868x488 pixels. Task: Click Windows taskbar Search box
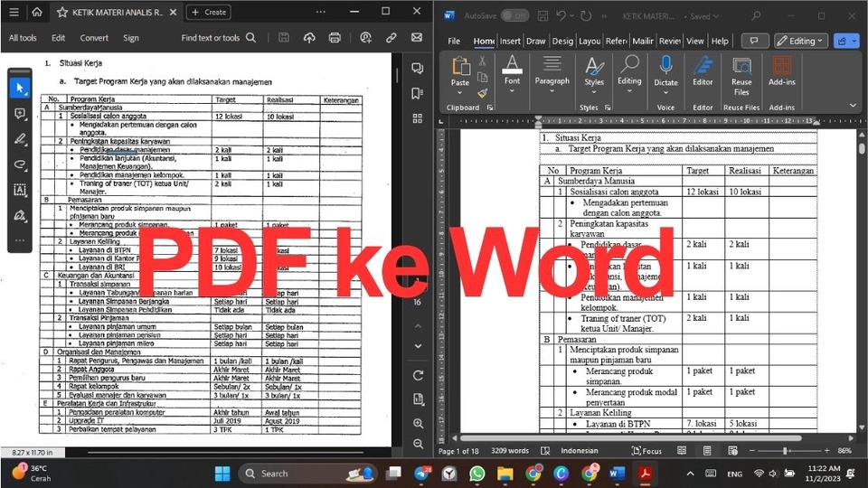(x=307, y=474)
